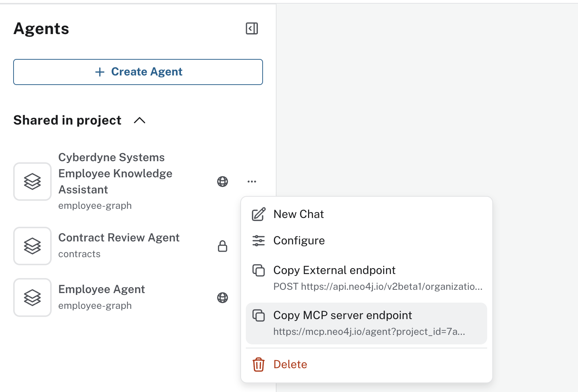
Task: Collapse the Shared in project section chevron
Action: (140, 121)
